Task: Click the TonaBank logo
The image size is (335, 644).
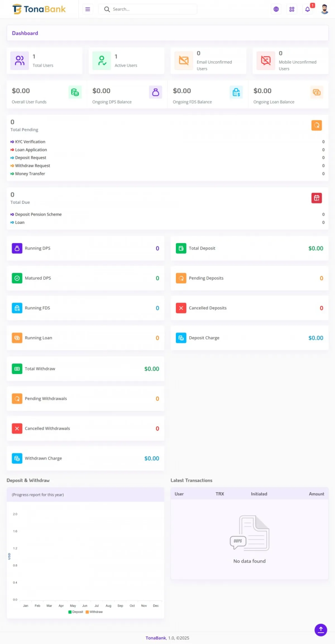Action: [39, 9]
